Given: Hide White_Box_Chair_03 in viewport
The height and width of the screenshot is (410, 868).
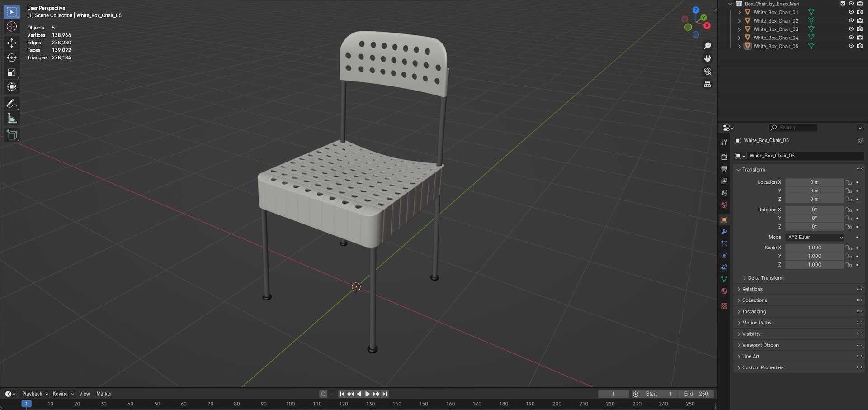Looking at the screenshot, I should [x=851, y=29].
